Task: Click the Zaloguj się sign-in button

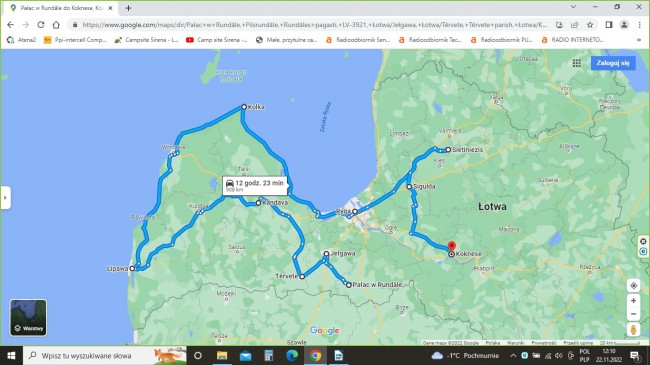Action: pos(613,63)
